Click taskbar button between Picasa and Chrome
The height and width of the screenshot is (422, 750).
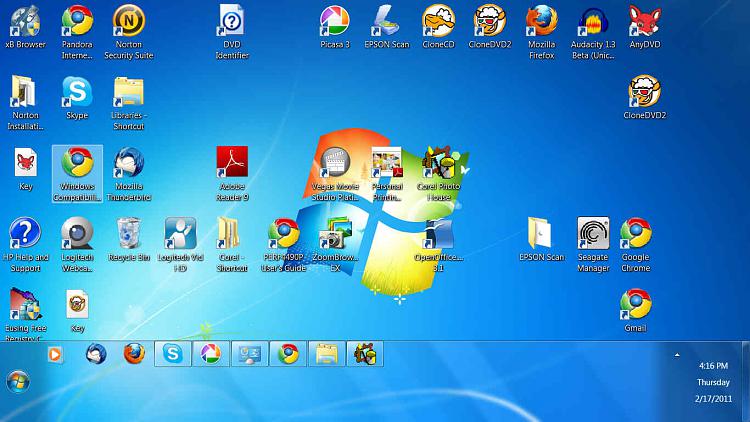pos(250,354)
